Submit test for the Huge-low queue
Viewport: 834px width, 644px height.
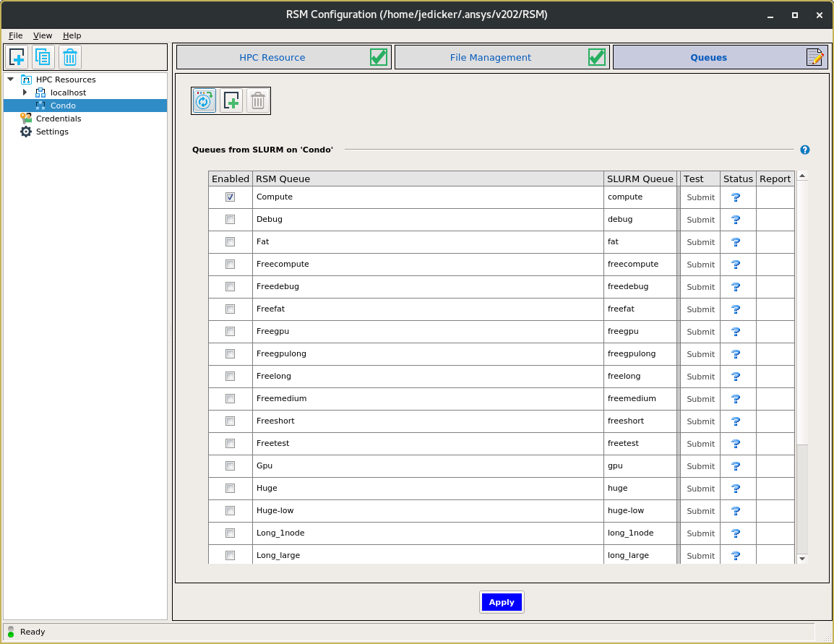pyautogui.click(x=700, y=511)
